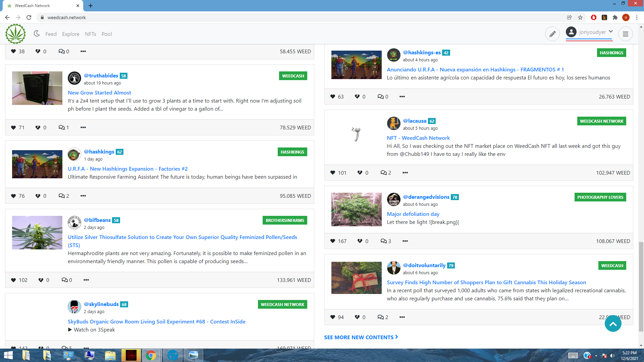Toggle dark mode moon icon
The height and width of the screenshot is (362, 644).
[x=37, y=34]
